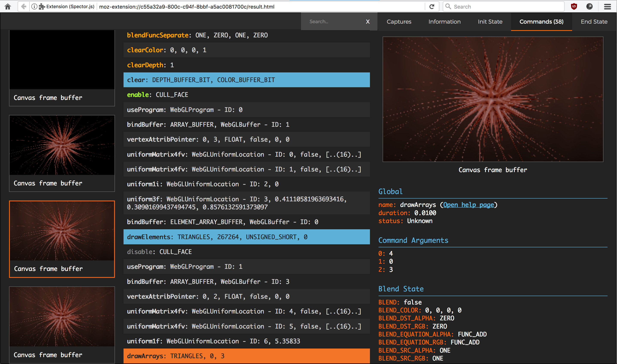Select useProgram WebGLProgram ID: 1 command
617x364 pixels.
coord(246,267)
